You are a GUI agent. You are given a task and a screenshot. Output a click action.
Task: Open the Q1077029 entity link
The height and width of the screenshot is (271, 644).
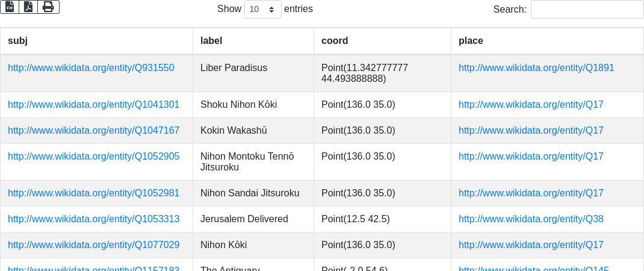(x=94, y=245)
